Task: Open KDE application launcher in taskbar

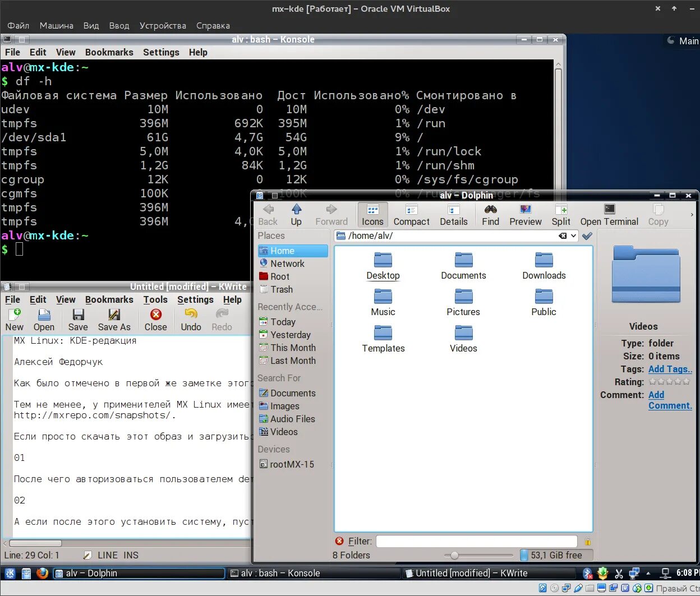Action: (x=10, y=573)
